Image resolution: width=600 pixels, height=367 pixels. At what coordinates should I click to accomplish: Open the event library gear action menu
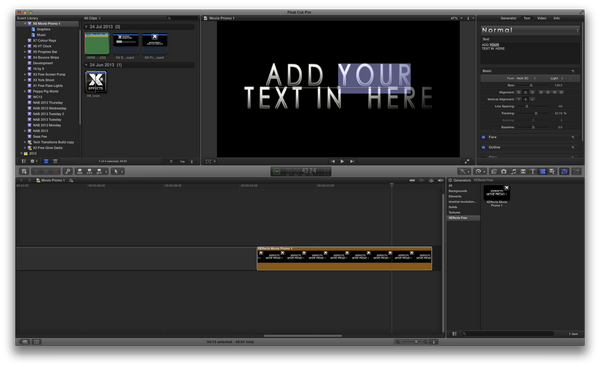point(34,161)
